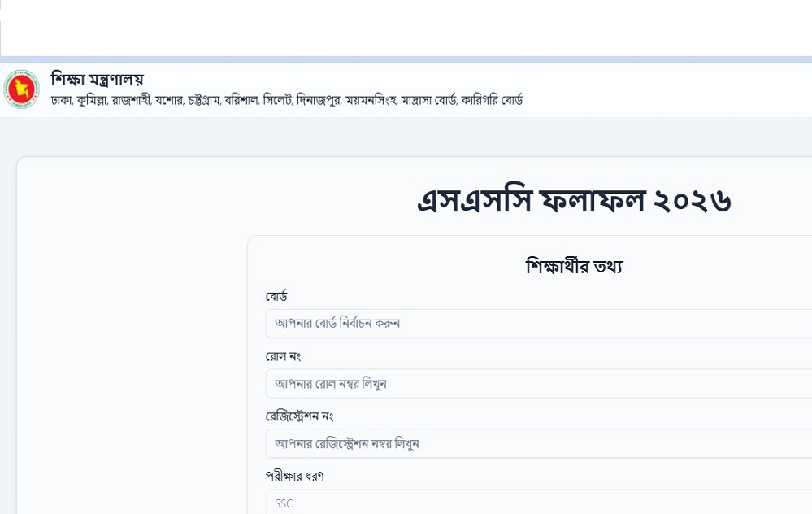Click the রেজিস্ট্রেশন নং field label
The image size is (812, 514).
click(299, 416)
